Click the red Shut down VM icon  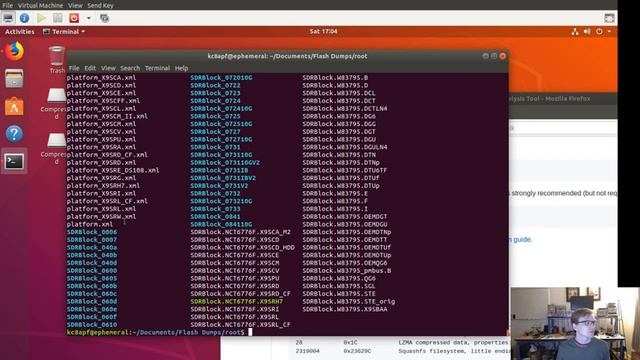point(74,18)
